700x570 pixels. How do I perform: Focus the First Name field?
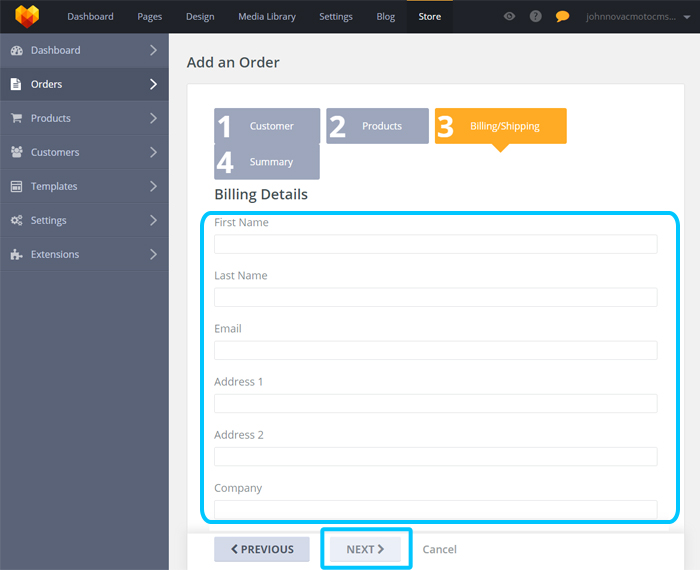(x=436, y=244)
